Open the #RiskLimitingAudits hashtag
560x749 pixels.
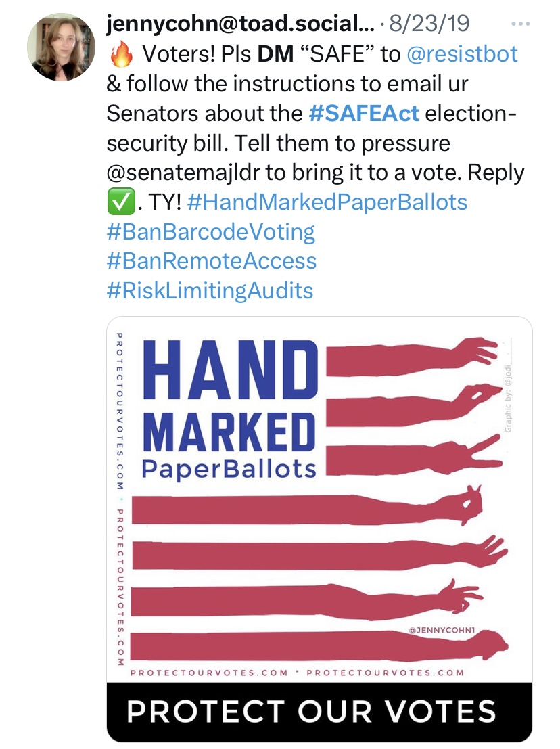point(210,291)
